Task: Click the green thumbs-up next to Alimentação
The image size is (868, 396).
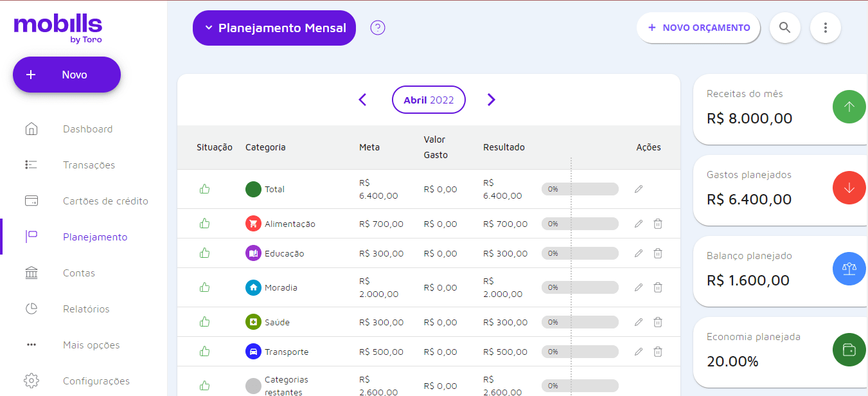Action: coord(204,223)
